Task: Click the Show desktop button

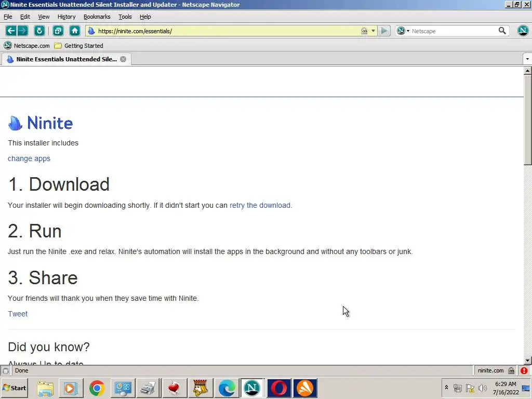Action: [x=527, y=388]
